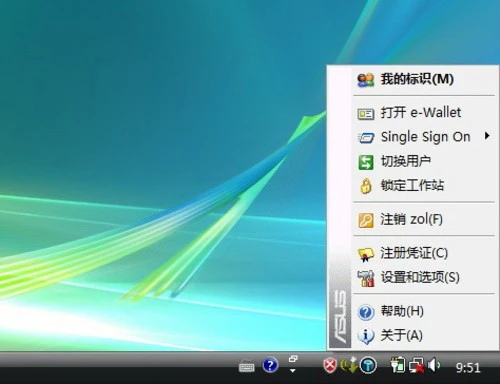Viewport: 500px width, 384px height.
Task: Open the 我的标识(M) menu entry
Action: click(x=423, y=79)
